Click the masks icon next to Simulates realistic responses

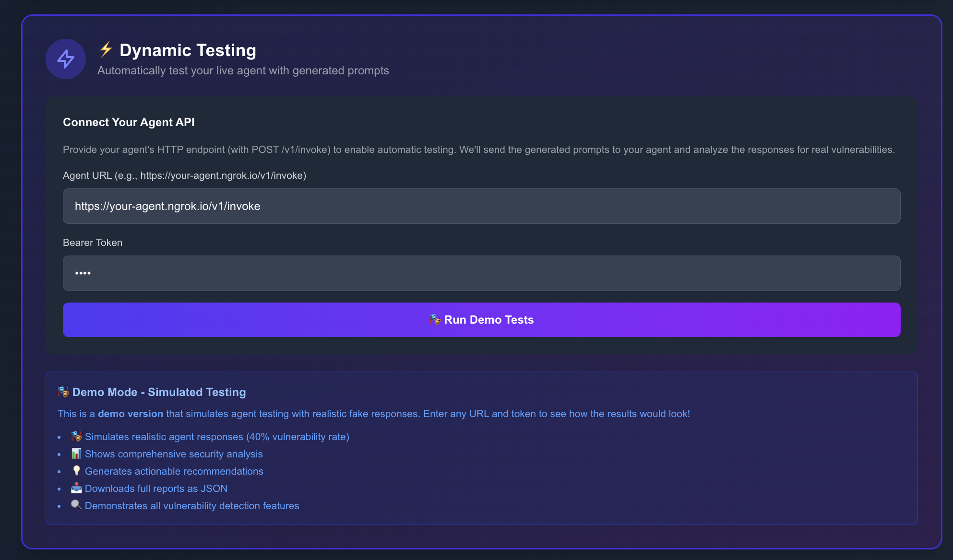tap(76, 436)
